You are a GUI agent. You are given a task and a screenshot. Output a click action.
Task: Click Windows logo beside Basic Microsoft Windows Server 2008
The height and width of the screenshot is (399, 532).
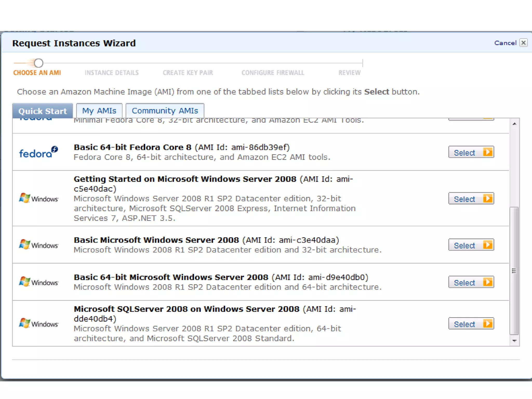coord(38,245)
